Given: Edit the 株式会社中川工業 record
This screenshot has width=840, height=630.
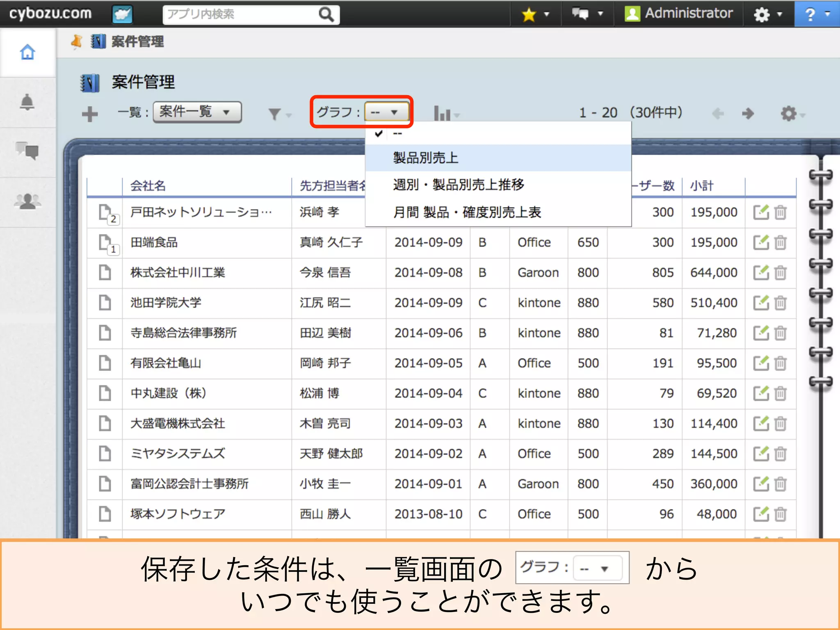Looking at the screenshot, I should click(761, 272).
